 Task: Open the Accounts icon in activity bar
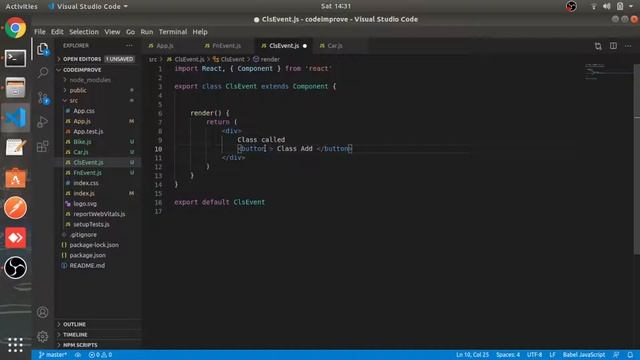click(x=43, y=312)
